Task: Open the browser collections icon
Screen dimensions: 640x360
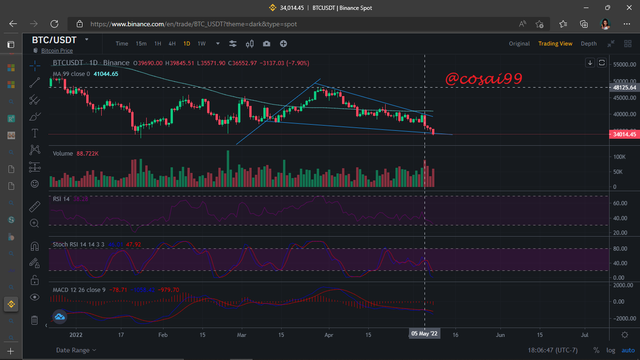Action: [584, 24]
